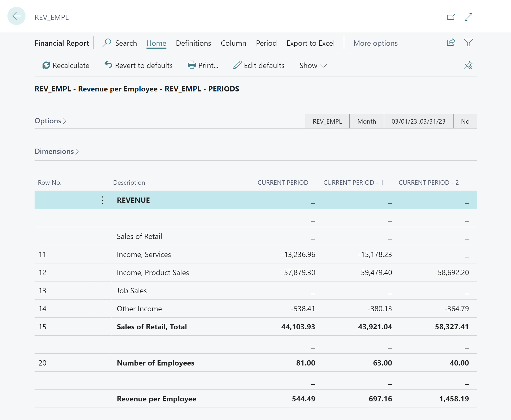The image size is (511, 420).
Task: Click the share/external link icon top-right
Action: [451, 17]
